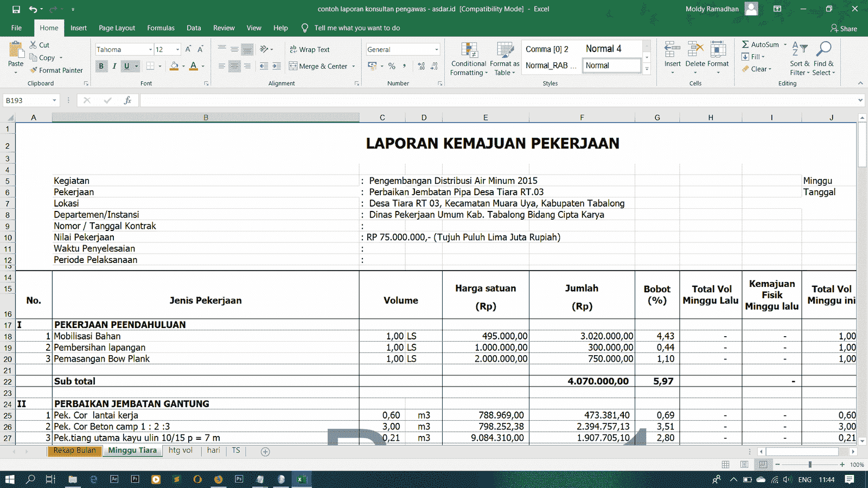
Task: Open Conditional Formatting menu
Action: click(469, 60)
